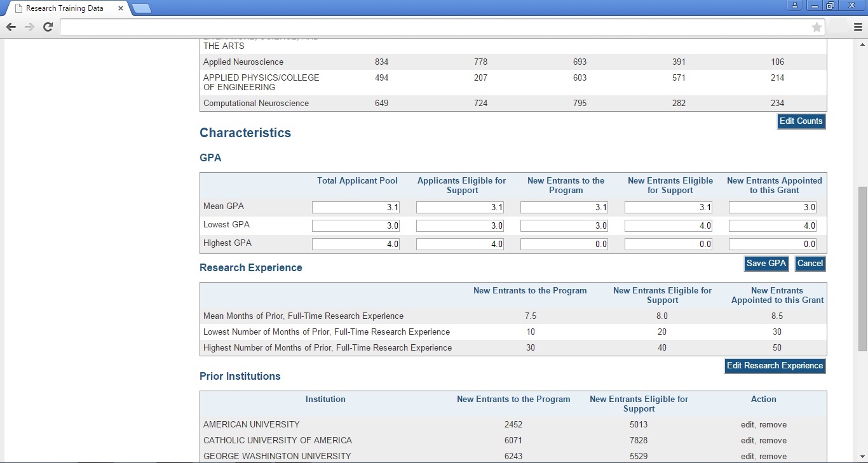Save the GPA values

[x=766, y=264]
